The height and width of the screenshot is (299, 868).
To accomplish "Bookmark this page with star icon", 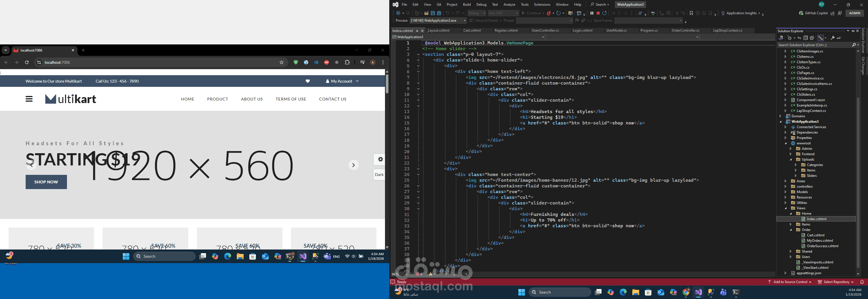I will click(281, 62).
